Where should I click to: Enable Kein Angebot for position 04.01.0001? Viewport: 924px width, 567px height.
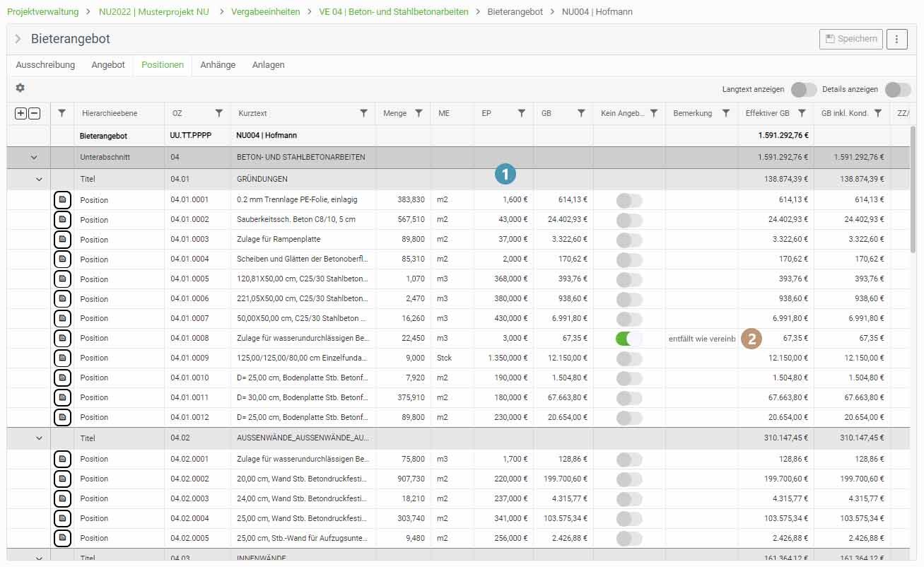pyautogui.click(x=629, y=200)
